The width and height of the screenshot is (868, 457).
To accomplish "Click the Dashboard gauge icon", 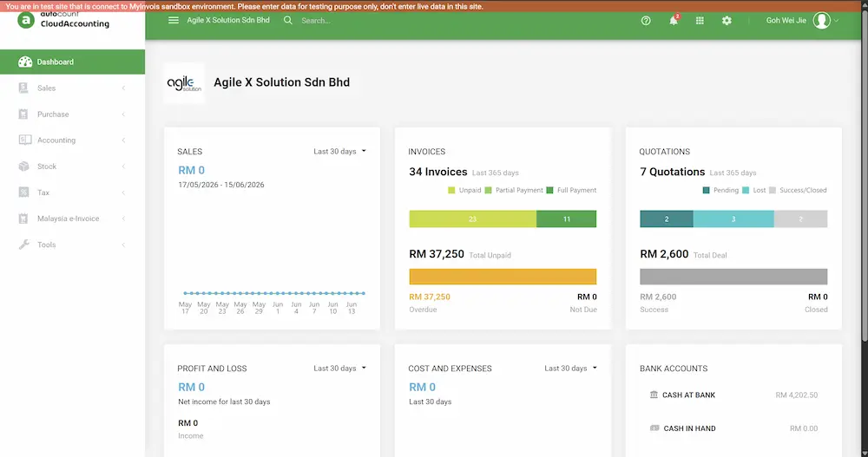I will [25, 62].
